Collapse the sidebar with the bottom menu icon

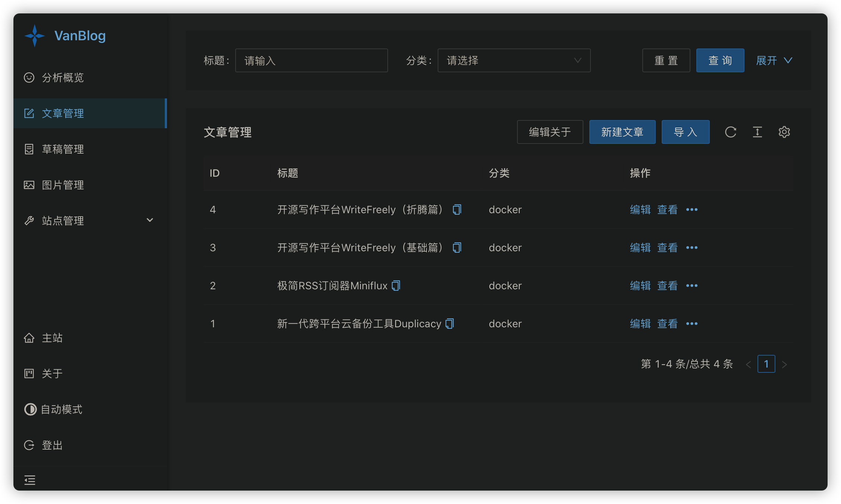pyautogui.click(x=30, y=480)
